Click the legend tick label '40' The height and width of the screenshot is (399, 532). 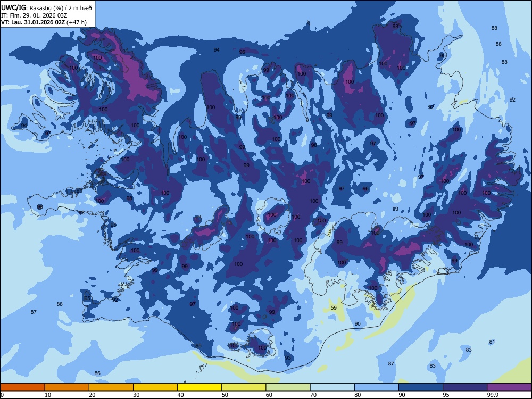click(180, 395)
